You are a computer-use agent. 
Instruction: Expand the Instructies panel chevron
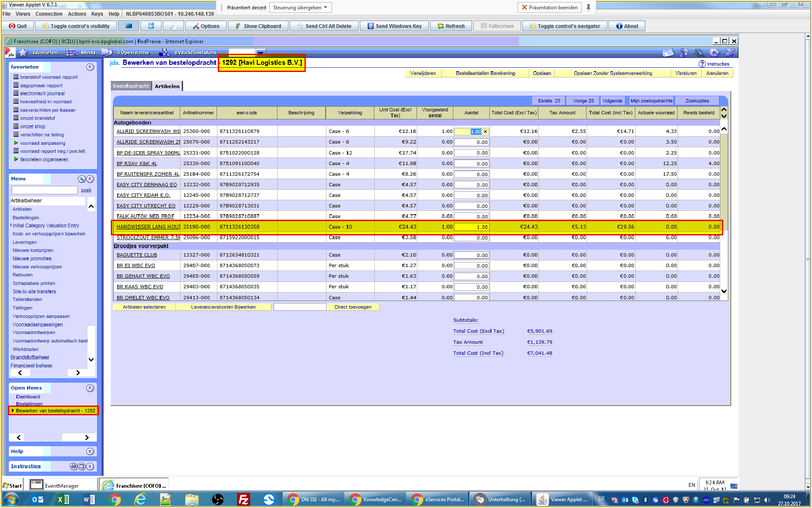coord(90,466)
